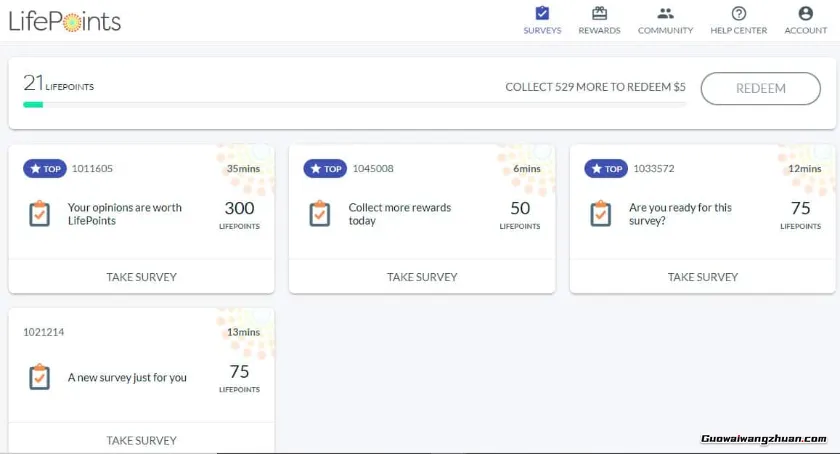Click the TOP star badge on survey 1011605
Screen dimensions: 840x454
click(44, 169)
